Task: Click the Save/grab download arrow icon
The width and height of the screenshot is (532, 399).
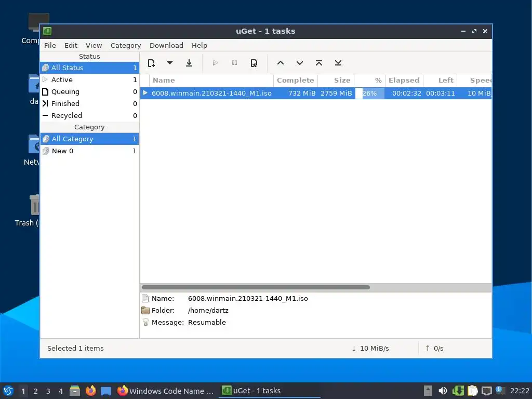Action: click(x=189, y=63)
